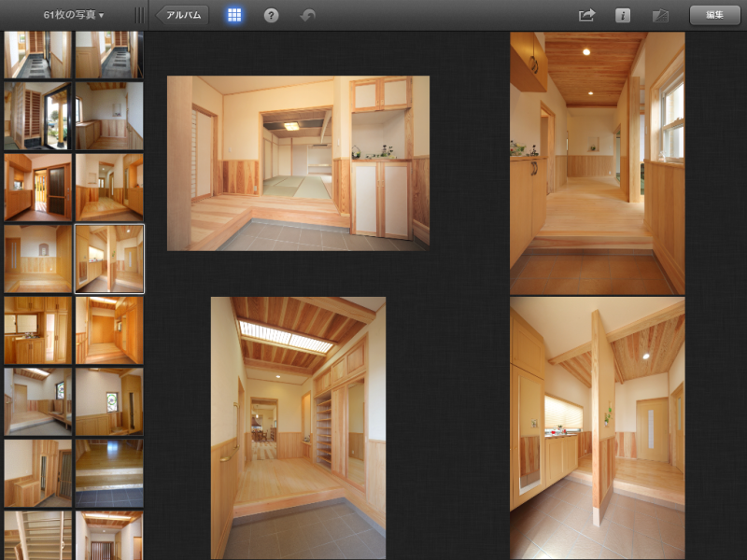This screenshot has width=747, height=560.
Task: Select the top-right wooden hallway photo
Action: point(597,163)
